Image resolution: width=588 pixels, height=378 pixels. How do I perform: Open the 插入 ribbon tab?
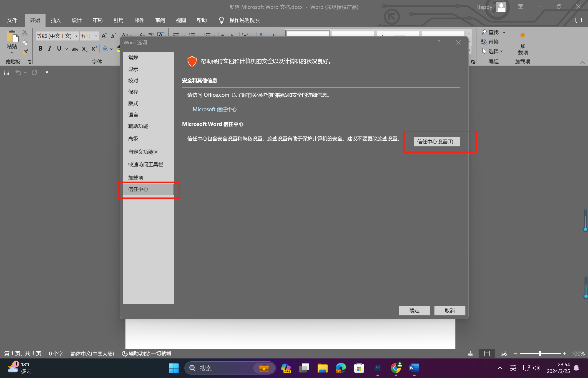pyautogui.click(x=56, y=20)
